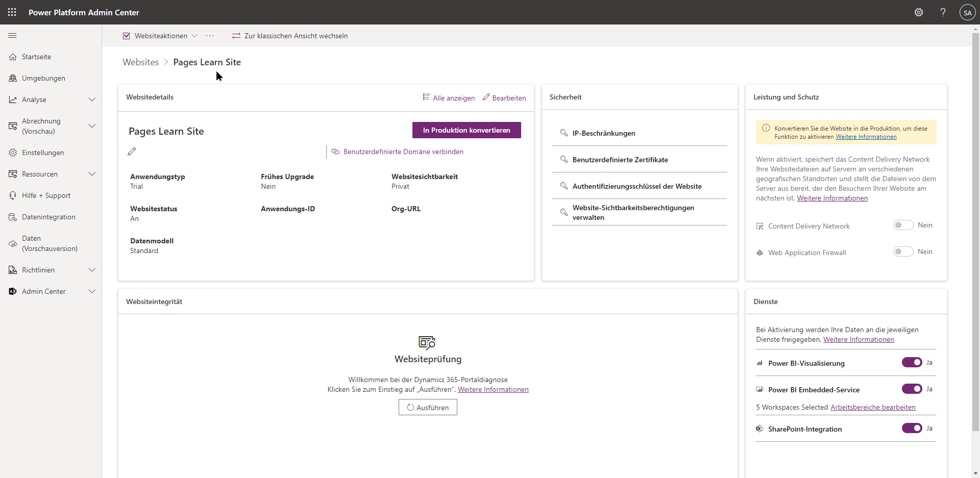The width and height of the screenshot is (980, 478).
Task: Turn off SharePoint-Integration toggle
Action: point(912,428)
